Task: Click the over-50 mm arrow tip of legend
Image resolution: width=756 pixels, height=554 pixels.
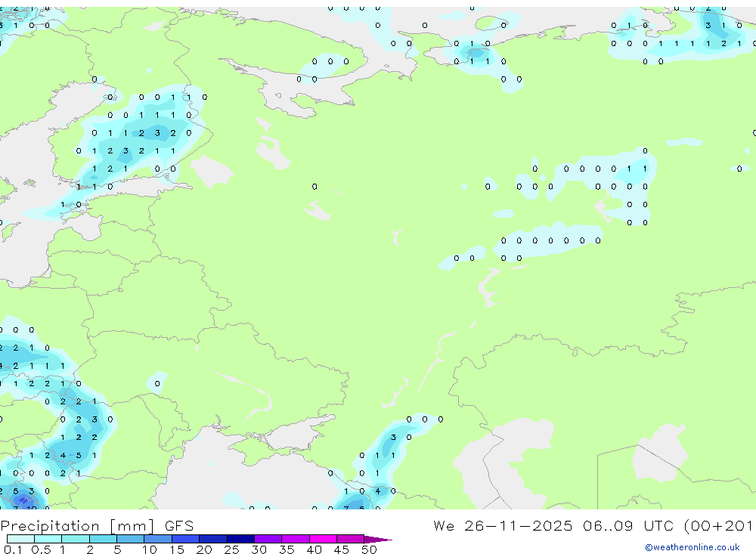Action: point(378,539)
